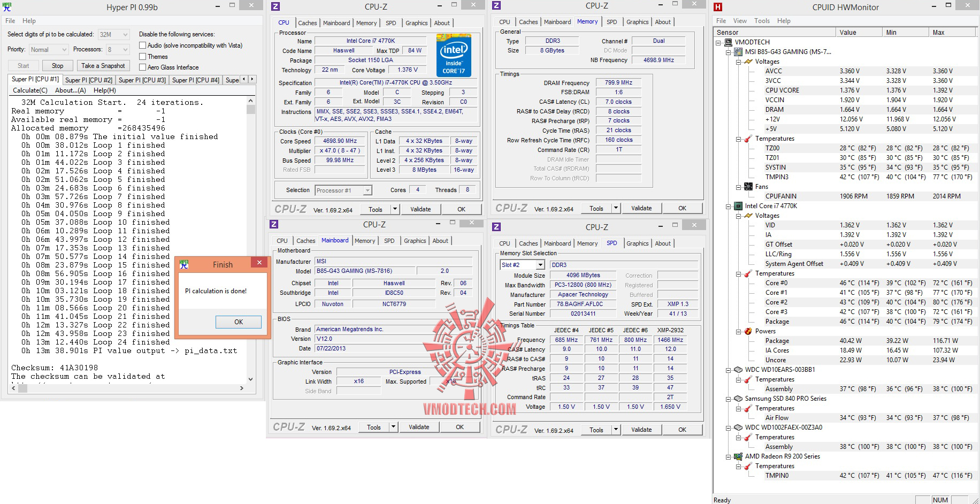Screen dimensions: 980x504
Task: Click the Take a Snapshot button
Action: coord(103,66)
